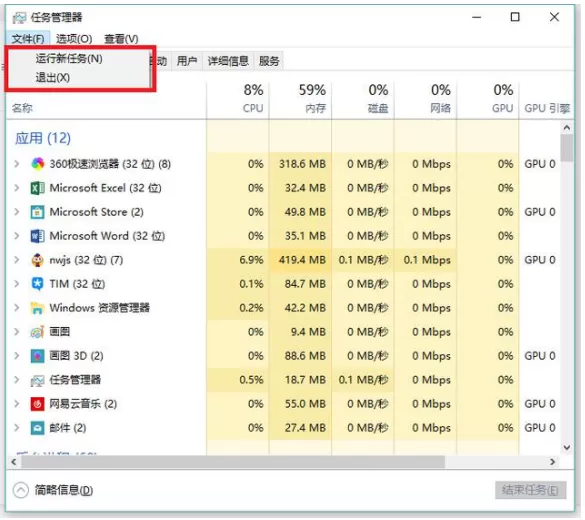
Task: Click the vertical scrollbar up arrow
Action: (567, 128)
